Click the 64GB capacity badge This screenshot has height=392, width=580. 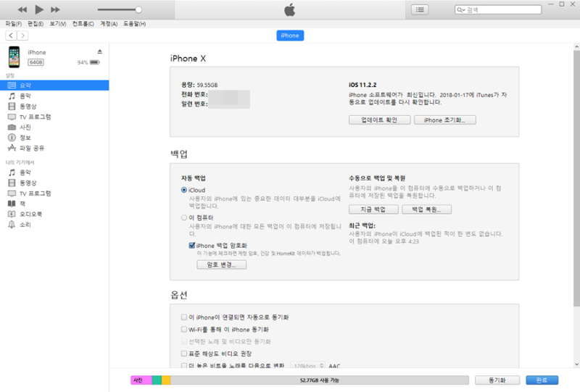[x=36, y=62]
